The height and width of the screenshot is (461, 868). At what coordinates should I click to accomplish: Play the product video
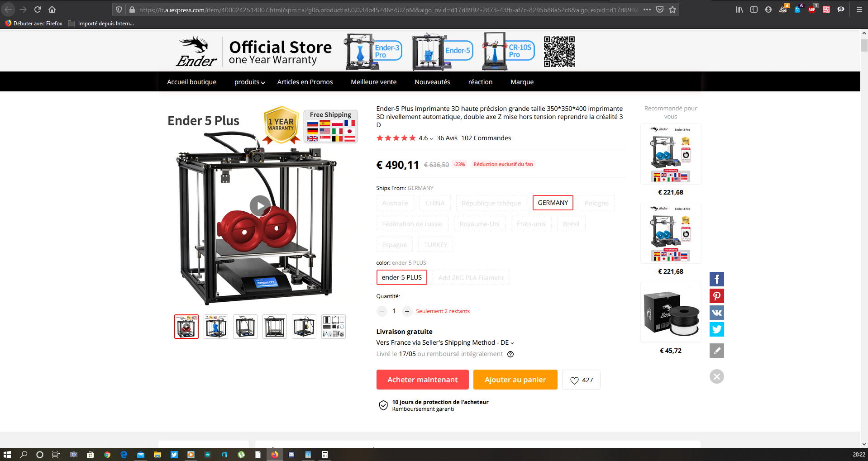click(x=260, y=206)
